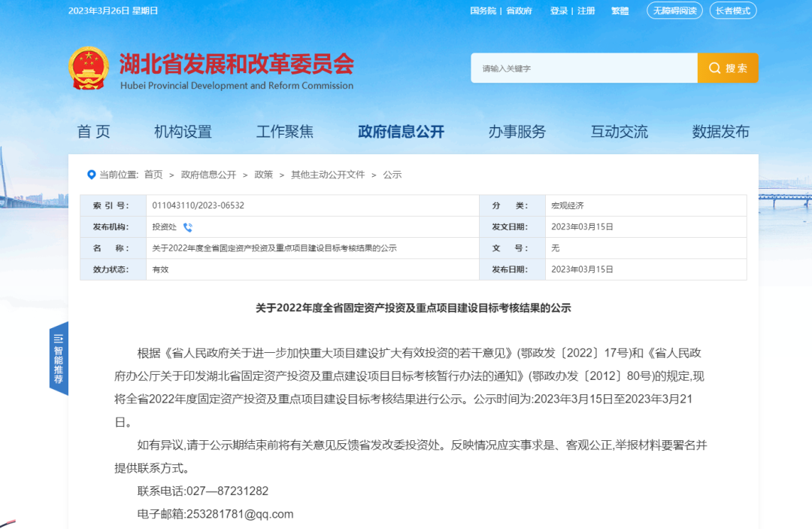
Task: Click the 注册 register link
Action: 585,11
